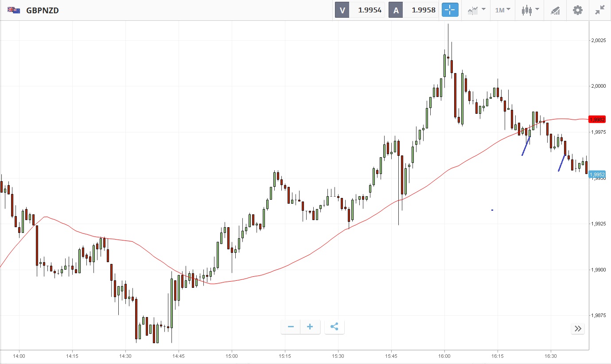The image size is (611, 364).
Task: Open chart settings gear
Action: pyautogui.click(x=578, y=10)
